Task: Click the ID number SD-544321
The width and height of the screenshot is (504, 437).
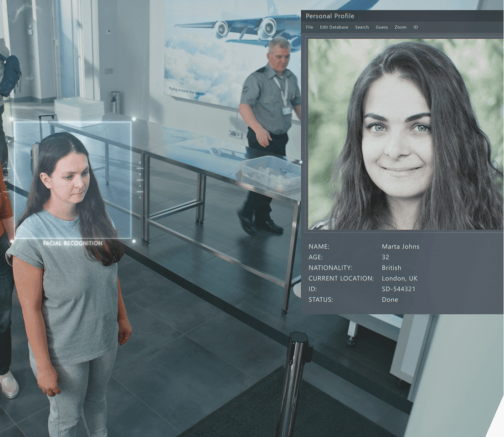Action: click(x=398, y=289)
